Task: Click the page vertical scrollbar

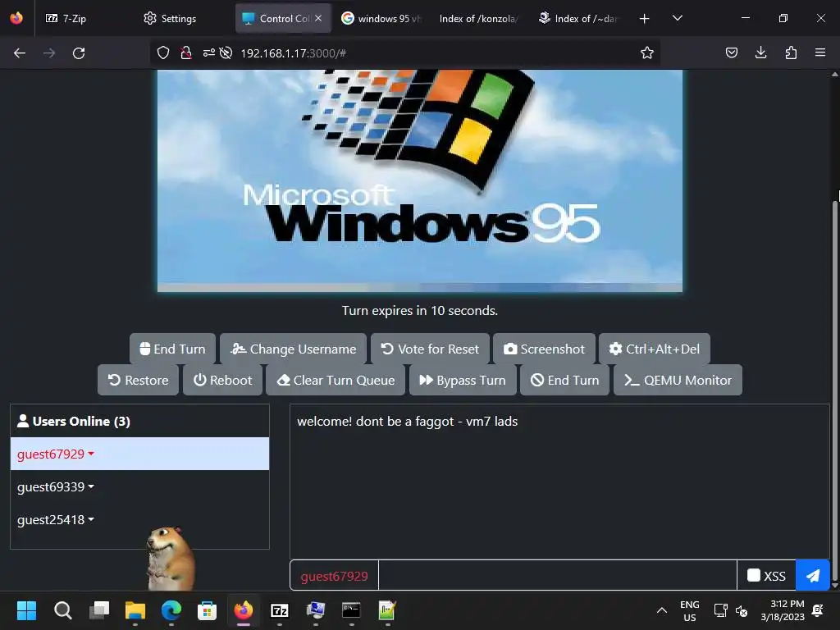Action: tap(834, 391)
